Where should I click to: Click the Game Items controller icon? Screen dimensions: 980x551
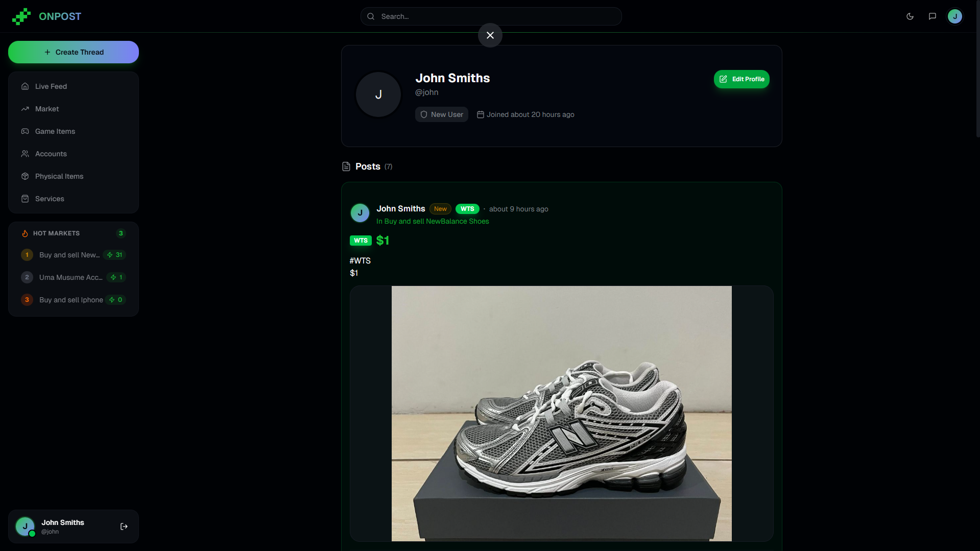point(25,131)
